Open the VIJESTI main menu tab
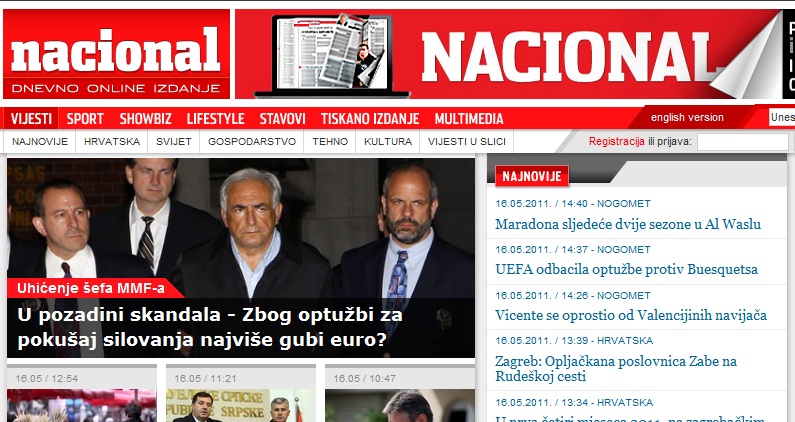Image resolution: width=795 pixels, height=422 pixels. click(31, 119)
